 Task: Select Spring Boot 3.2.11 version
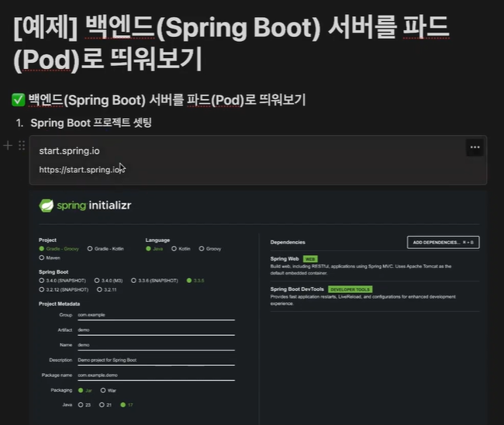pos(107,289)
